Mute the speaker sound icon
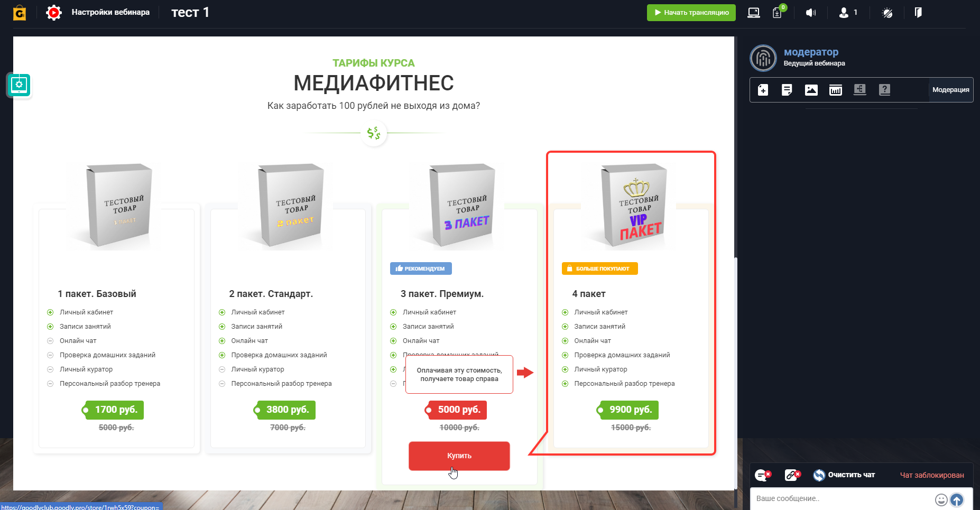Screen dimensions: 980x510 [x=811, y=13]
